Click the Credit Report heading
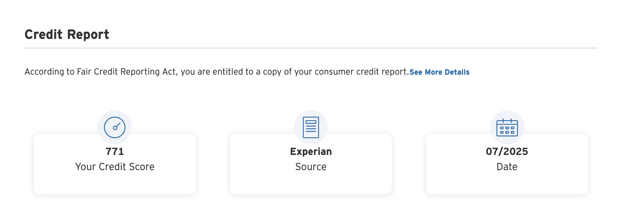Image resolution: width=644 pixels, height=215 pixels. 67,34
